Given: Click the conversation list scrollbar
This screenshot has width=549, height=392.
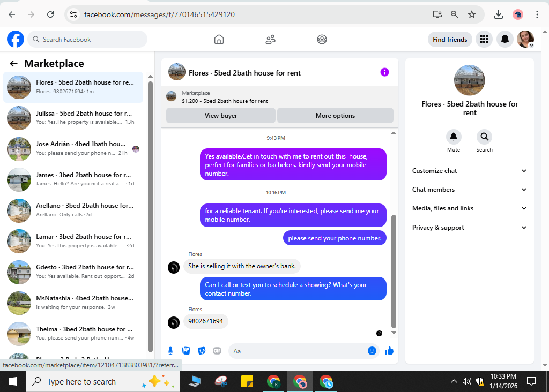Looking at the screenshot, I should tap(150, 217).
